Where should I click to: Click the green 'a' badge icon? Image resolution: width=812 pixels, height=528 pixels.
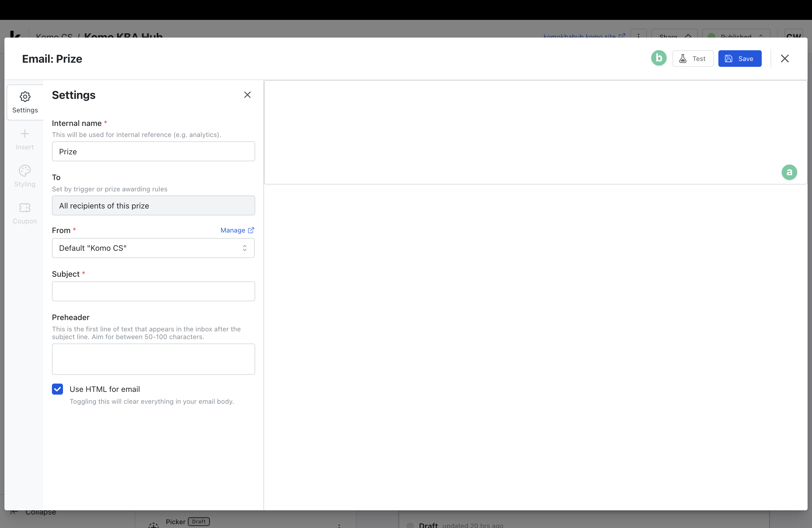click(789, 172)
